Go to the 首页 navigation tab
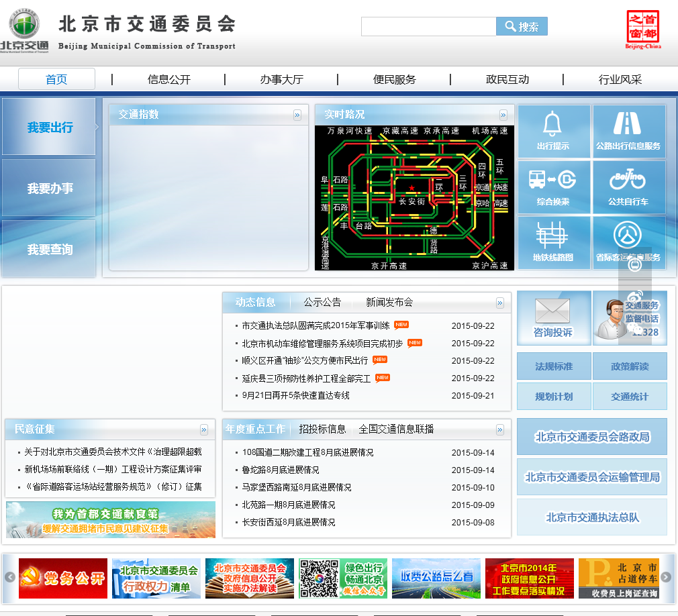This screenshot has height=616, width=678. 56,79
